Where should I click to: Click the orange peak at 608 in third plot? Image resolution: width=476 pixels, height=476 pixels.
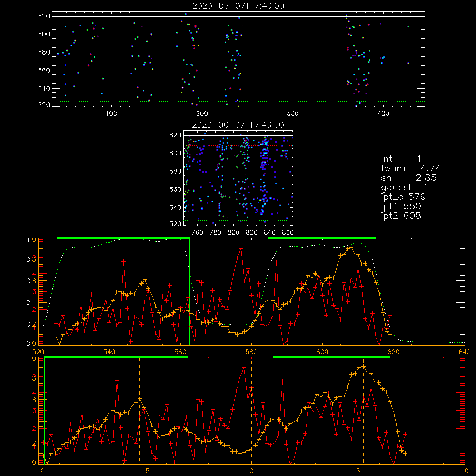coord(351,248)
